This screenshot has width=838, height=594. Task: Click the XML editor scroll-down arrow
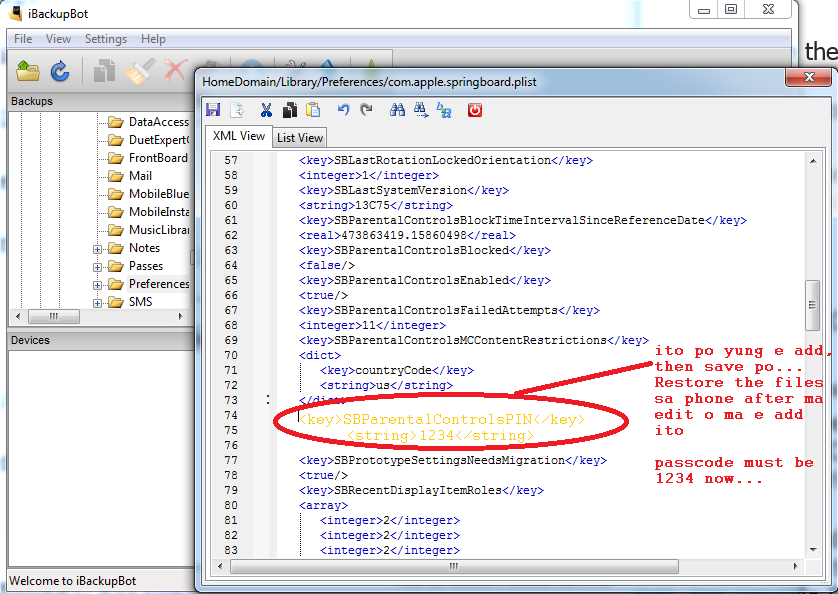pyautogui.click(x=812, y=550)
